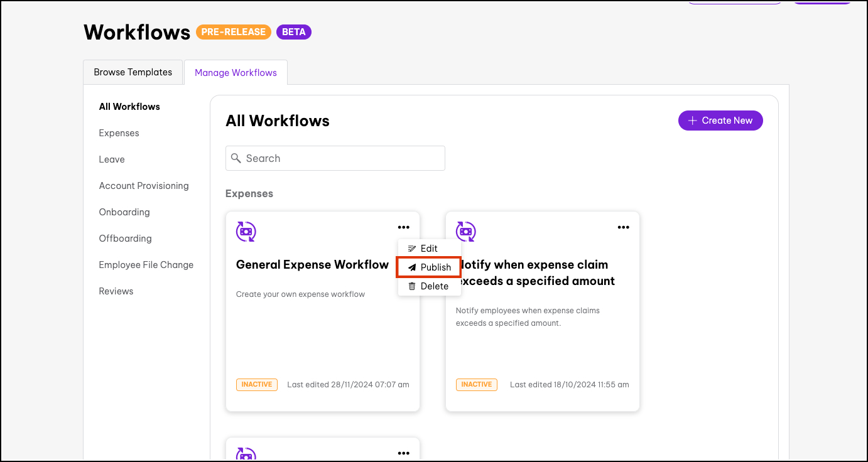Image resolution: width=868 pixels, height=462 pixels.
Task: Click the General Expense Workflow card icon
Action: pos(246,231)
